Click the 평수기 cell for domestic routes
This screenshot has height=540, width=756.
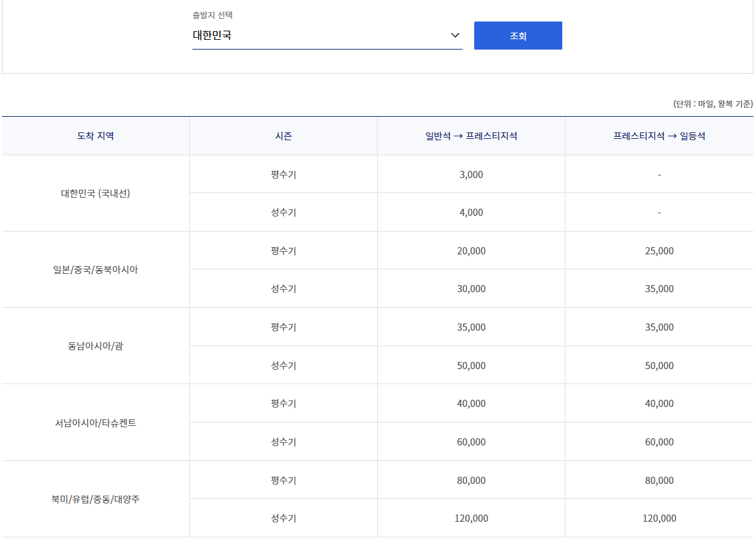tap(283, 174)
